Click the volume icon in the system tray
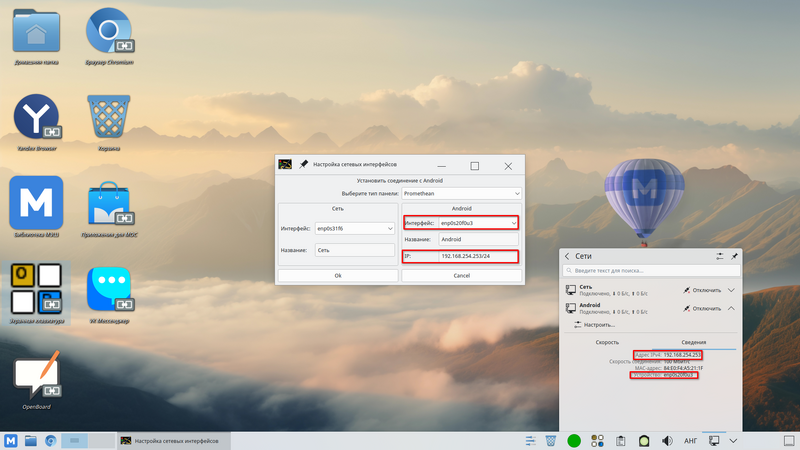The height and width of the screenshot is (450, 800). coord(668,441)
